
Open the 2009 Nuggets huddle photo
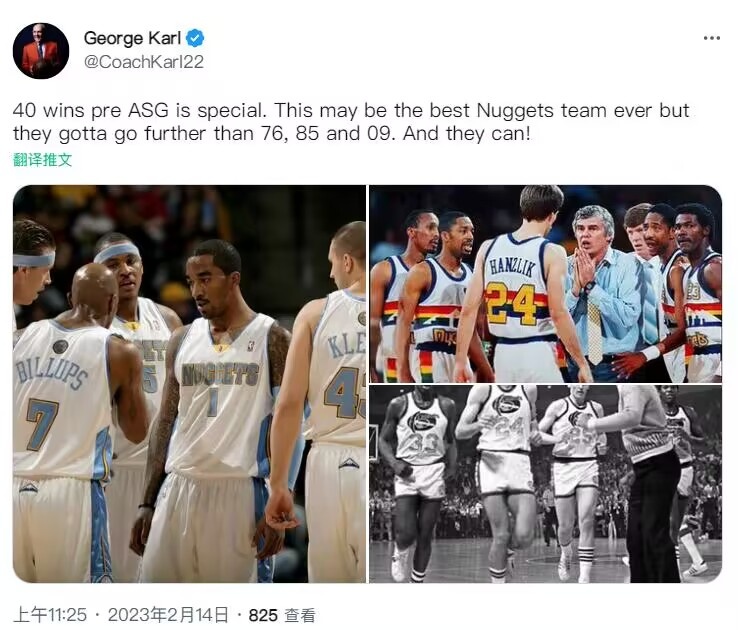click(x=189, y=384)
